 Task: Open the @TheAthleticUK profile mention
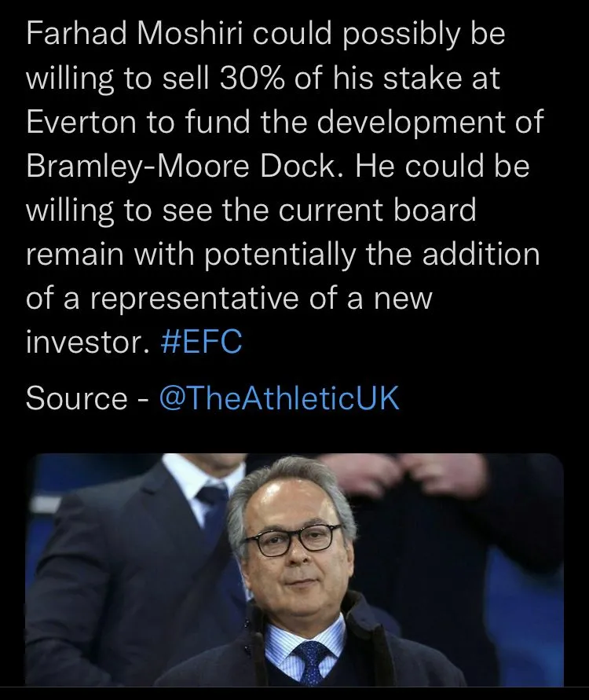279,398
